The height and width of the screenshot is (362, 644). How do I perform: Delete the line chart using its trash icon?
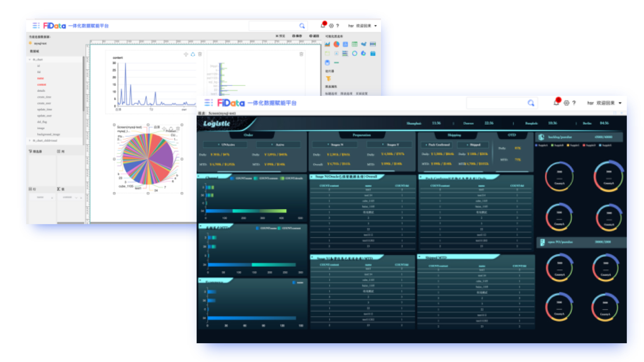[x=200, y=54]
